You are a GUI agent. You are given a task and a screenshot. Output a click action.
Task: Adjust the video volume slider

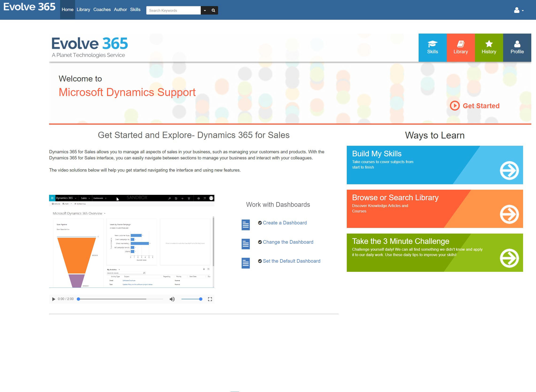192,299
